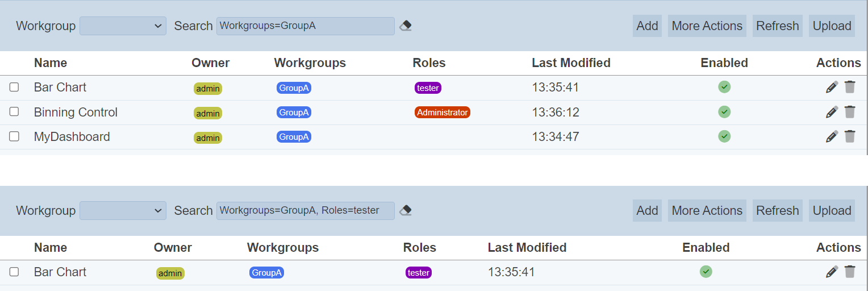Click the pencil icon in the MyDashboard row
868x291 pixels.
point(832,136)
